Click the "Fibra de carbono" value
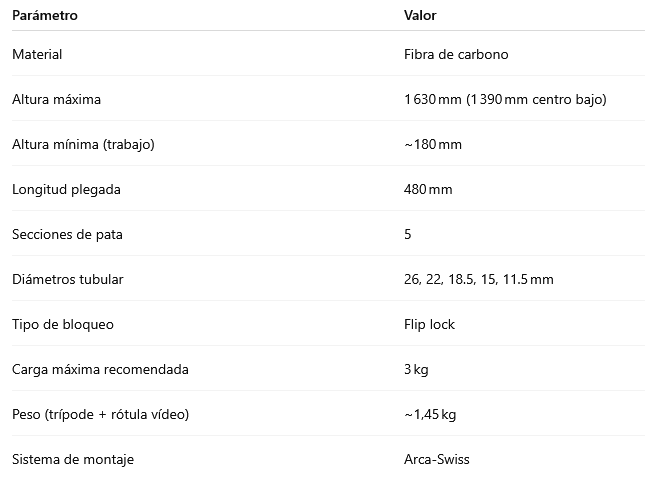This screenshot has width=645, height=487. [x=456, y=54]
